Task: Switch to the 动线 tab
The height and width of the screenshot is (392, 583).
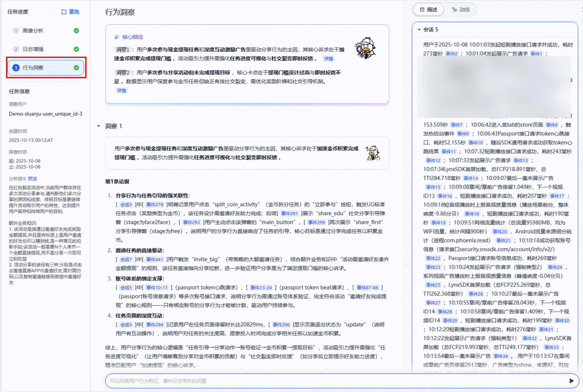Action: pos(461,10)
